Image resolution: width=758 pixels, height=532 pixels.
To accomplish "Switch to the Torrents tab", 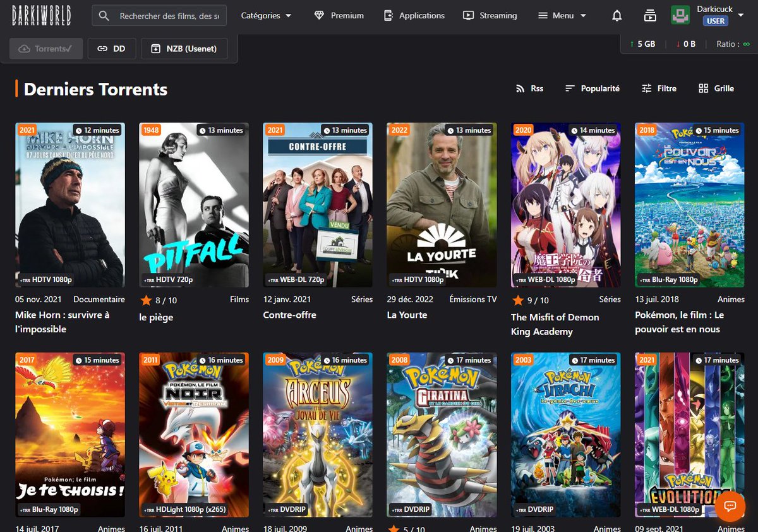I will 46,49.
